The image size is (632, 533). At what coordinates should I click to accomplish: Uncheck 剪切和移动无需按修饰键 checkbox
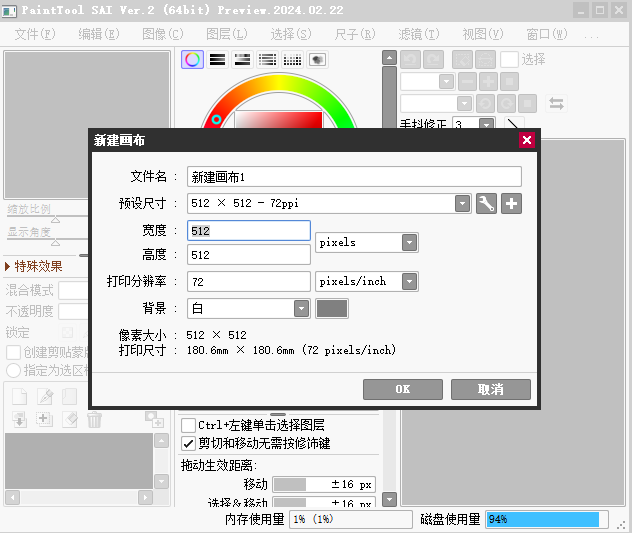(x=188, y=443)
